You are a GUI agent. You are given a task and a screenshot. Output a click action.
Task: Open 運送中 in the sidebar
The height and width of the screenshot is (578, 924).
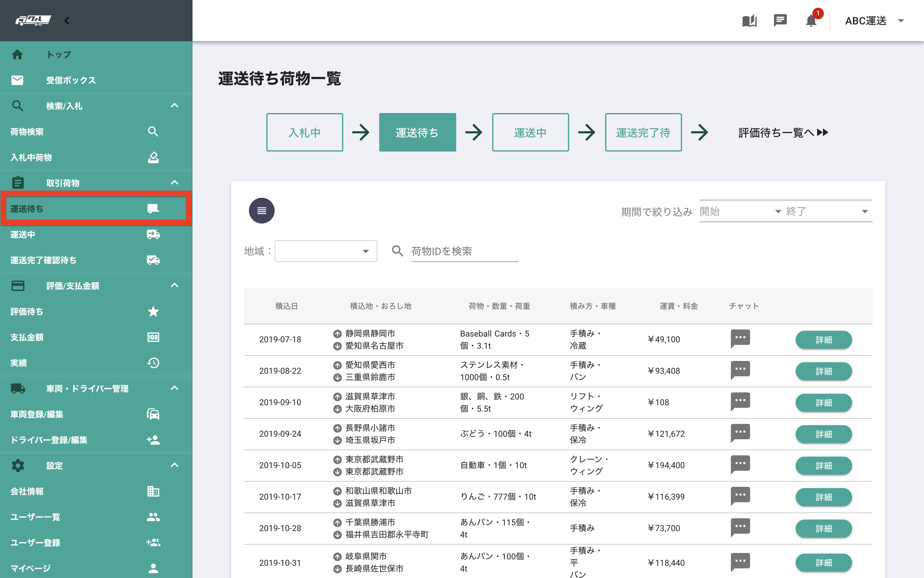[x=96, y=234]
